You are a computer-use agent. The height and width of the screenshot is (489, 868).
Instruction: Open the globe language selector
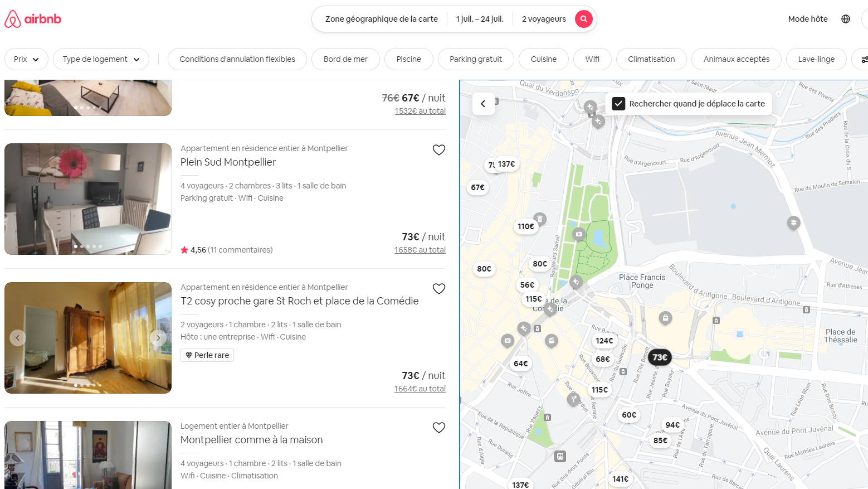(x=845, y=19)
